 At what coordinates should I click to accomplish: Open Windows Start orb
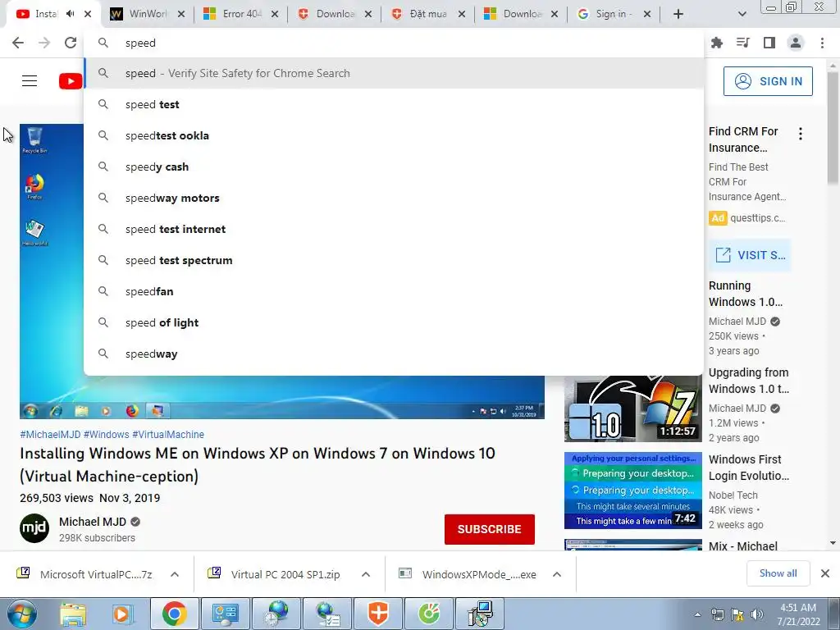point(21,614)
